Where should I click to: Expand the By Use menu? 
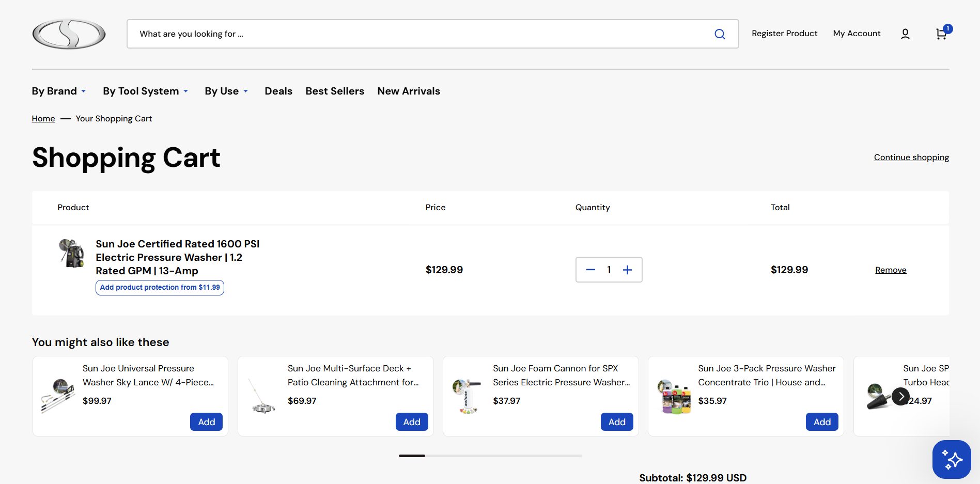pyautogui.click(x=226, y=91)
